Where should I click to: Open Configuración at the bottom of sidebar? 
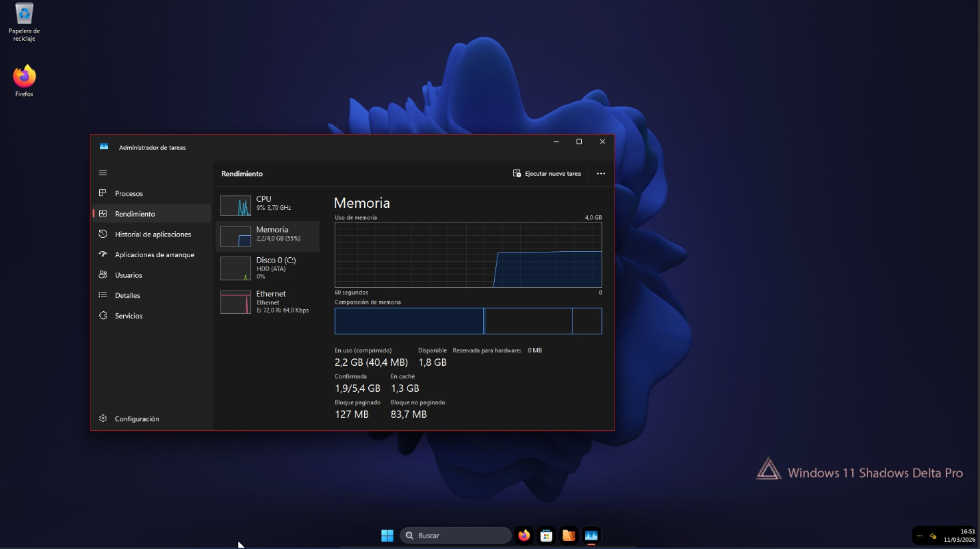click(152, 418)
